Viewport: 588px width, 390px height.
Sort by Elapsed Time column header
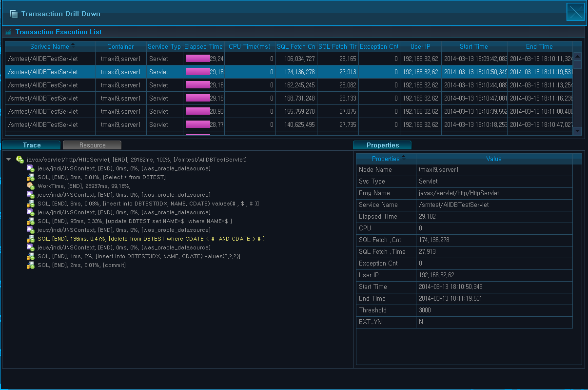(x=203, y=47)
